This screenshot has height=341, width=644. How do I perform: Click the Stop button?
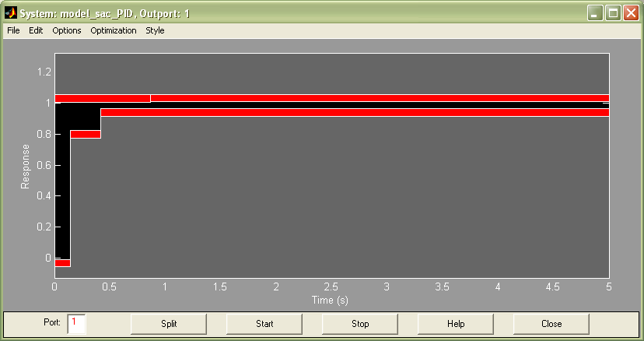(360, 324)
